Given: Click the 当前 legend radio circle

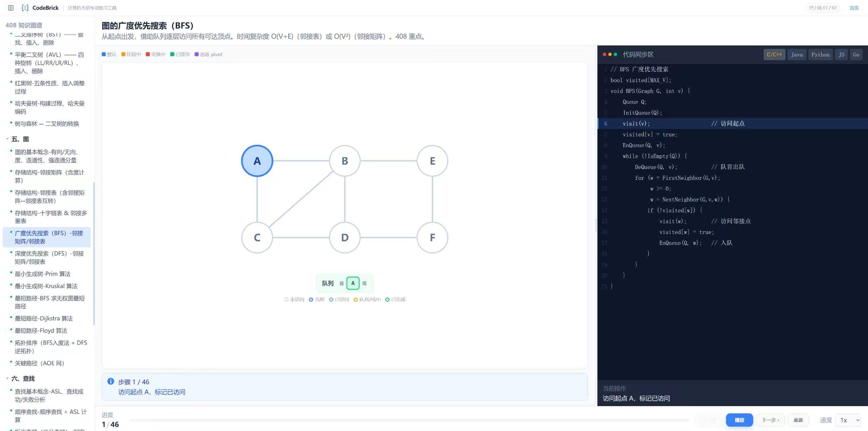Looking at the screenshot, I should tap(311, 300).
